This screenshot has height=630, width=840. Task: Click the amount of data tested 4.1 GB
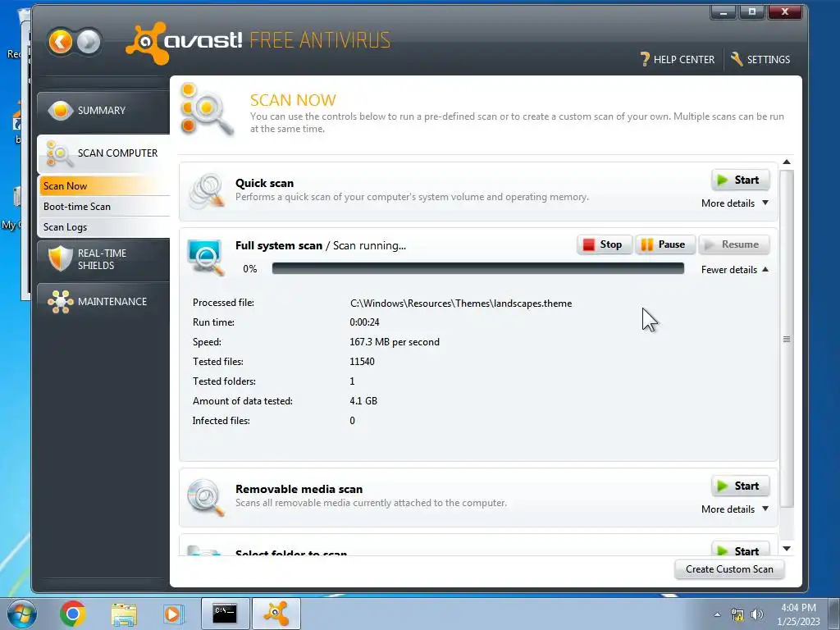(363, 400)
